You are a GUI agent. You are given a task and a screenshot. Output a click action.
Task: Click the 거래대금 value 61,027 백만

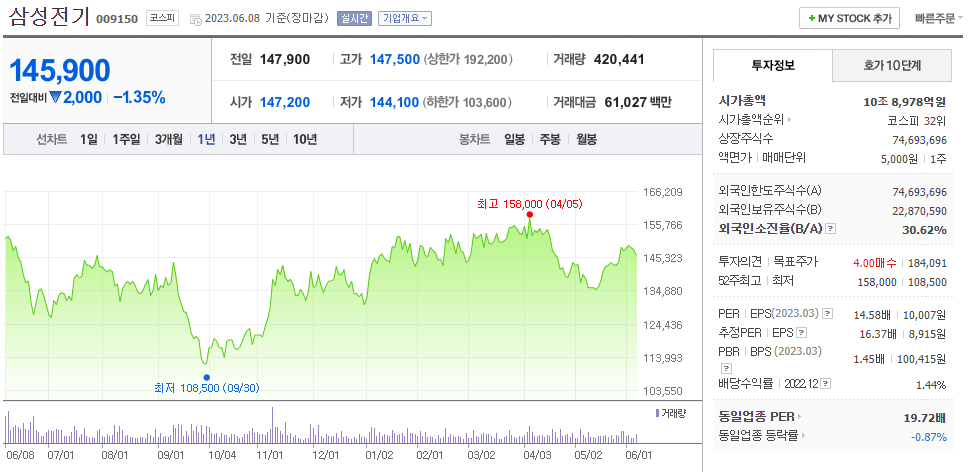[638, 102]
